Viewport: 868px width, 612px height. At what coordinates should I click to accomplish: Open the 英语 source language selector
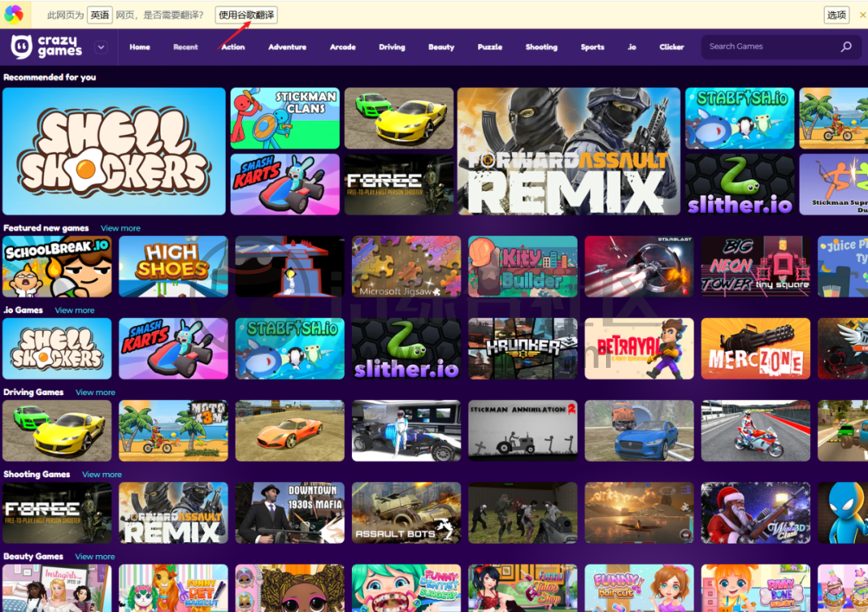click(x=100, y=15)
